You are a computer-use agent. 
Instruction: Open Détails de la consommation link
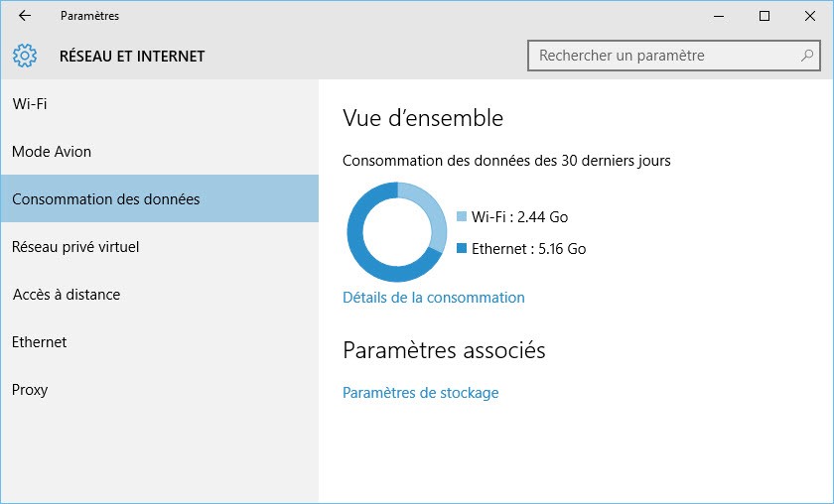point(433,298)
